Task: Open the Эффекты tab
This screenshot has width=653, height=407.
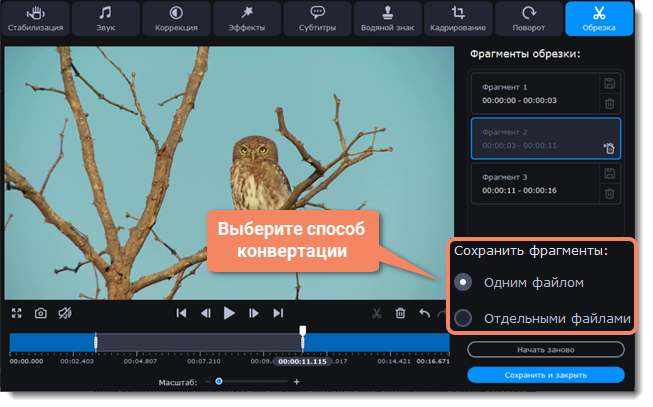Action: coord(246,19)
